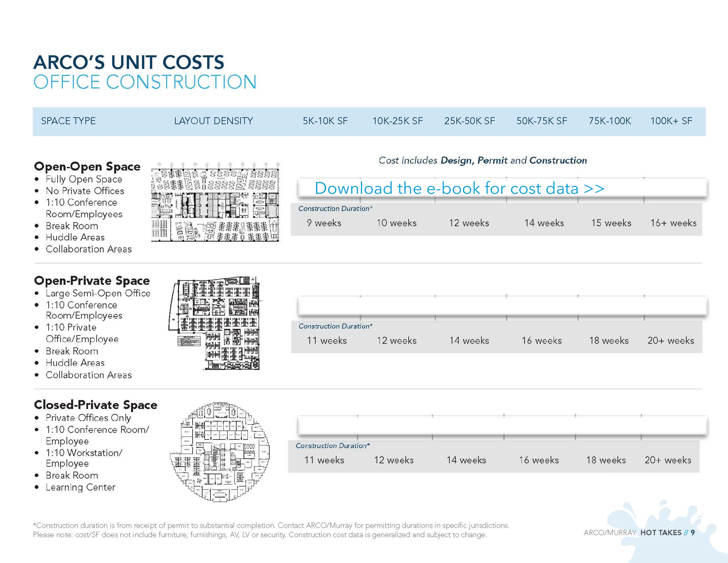Click the '16+ weeks' duration value

pyautogui.click(x=673, y=223)
